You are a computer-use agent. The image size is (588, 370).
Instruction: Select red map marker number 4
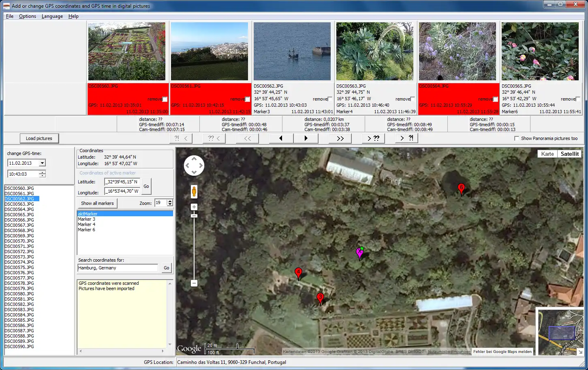(298, 273)
